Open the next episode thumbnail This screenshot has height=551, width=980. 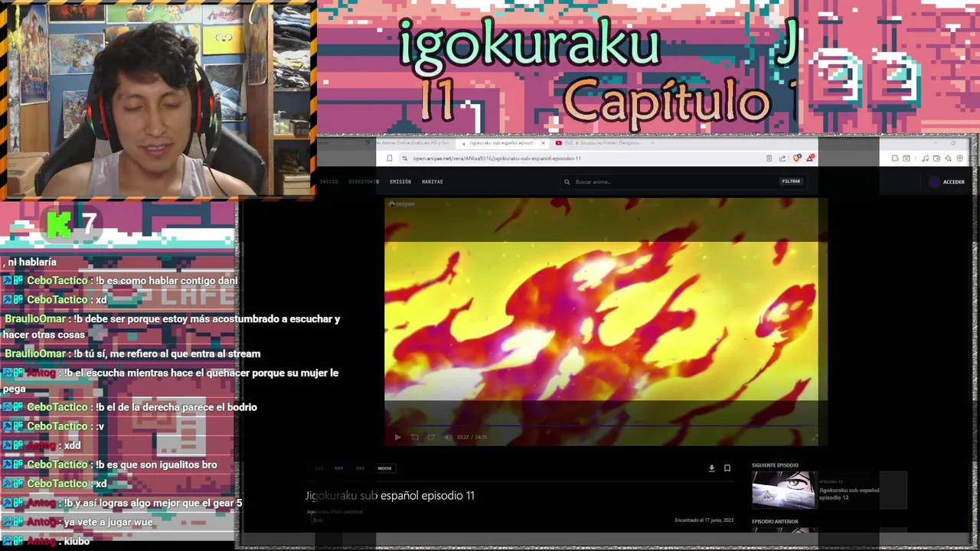click(783, 490)
